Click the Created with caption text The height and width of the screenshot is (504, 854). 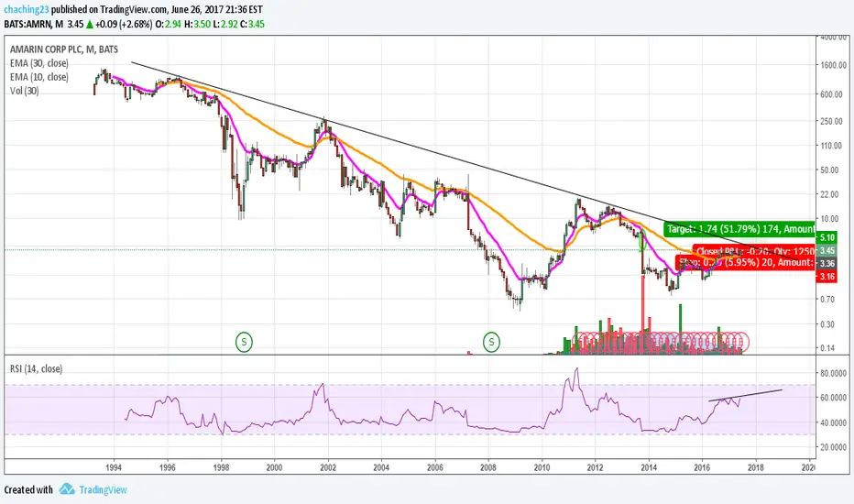click(28, 490)
